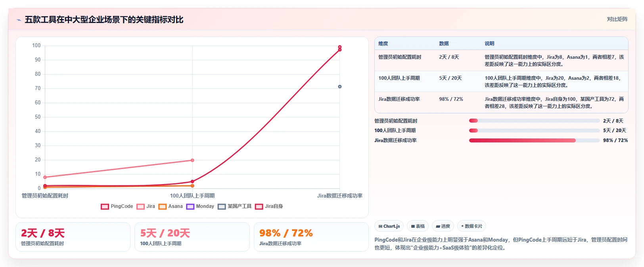Viewport: 644px width, 267px height.
Task: Click the orange 98% / 72% stat card
Action: (x=311, y=237)
